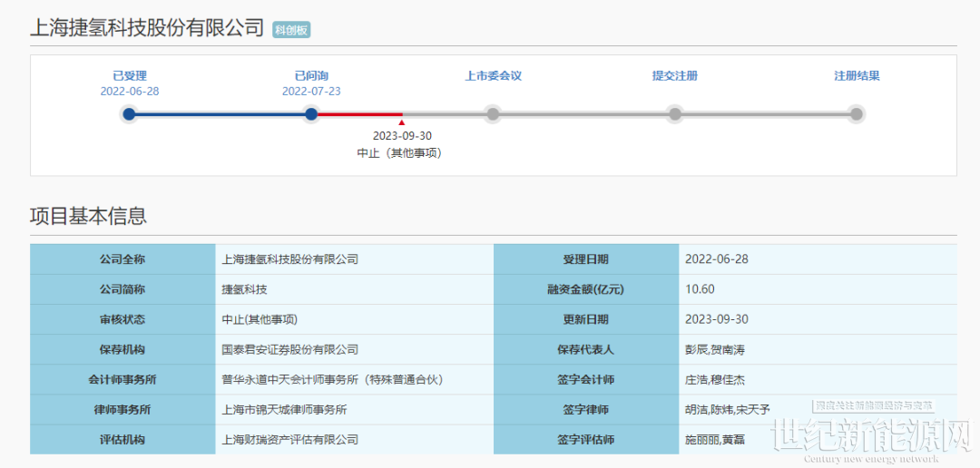Click the 彭辰,贺南涛 sponsor representatives value
The image size is (980, 468).
pos(714,349)
